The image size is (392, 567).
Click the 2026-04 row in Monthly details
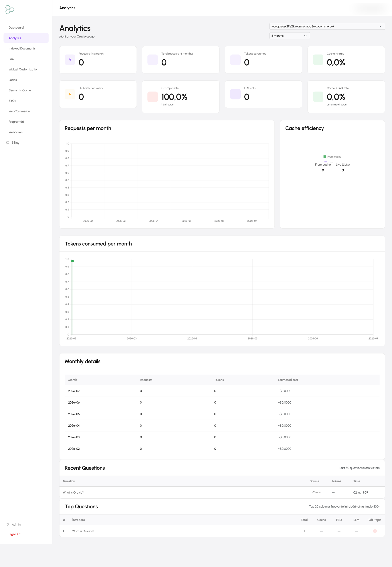(x=222, y=425)
